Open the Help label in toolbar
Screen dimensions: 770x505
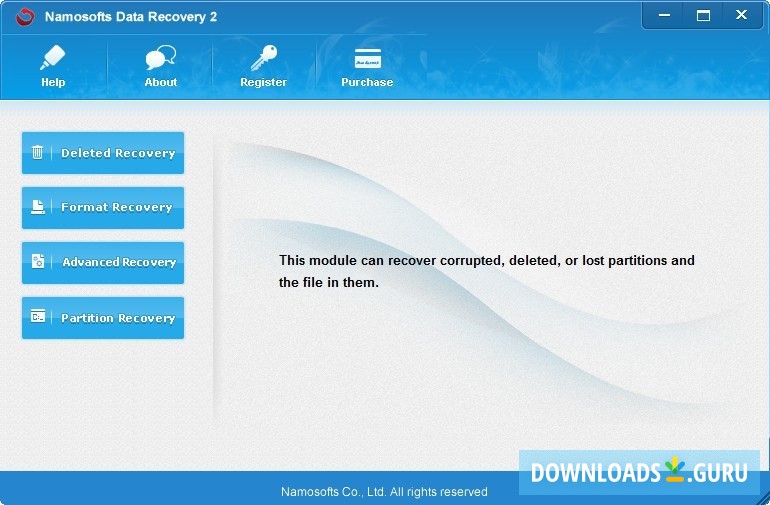coord(53,82)
